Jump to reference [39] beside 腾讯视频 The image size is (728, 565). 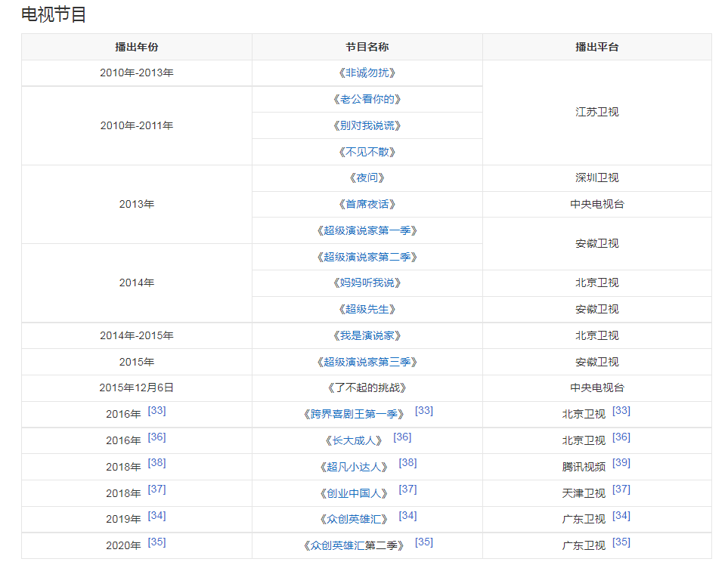621,463
